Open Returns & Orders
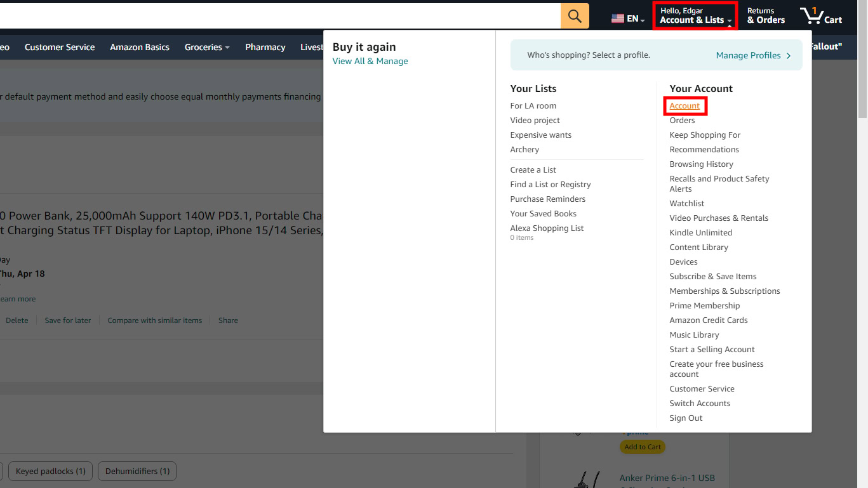Viewport: 868px width, 488px height. pos(766,16)
